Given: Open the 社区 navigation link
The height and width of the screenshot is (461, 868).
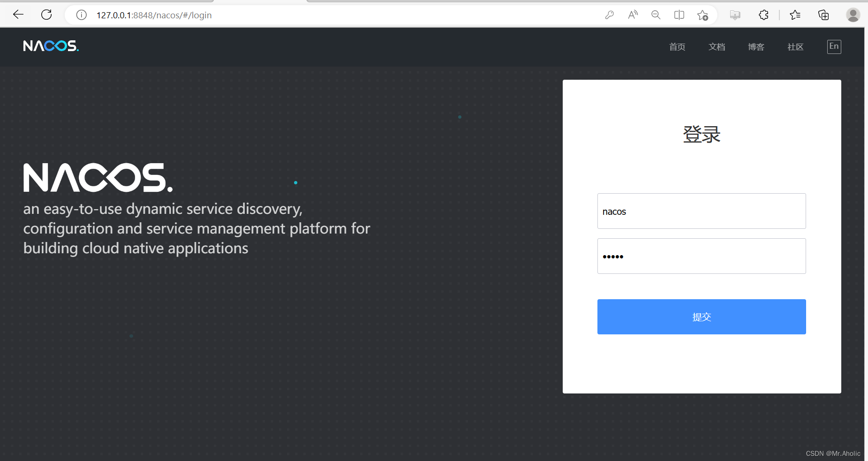Looking at the screenshot, I should click(795, 47).
